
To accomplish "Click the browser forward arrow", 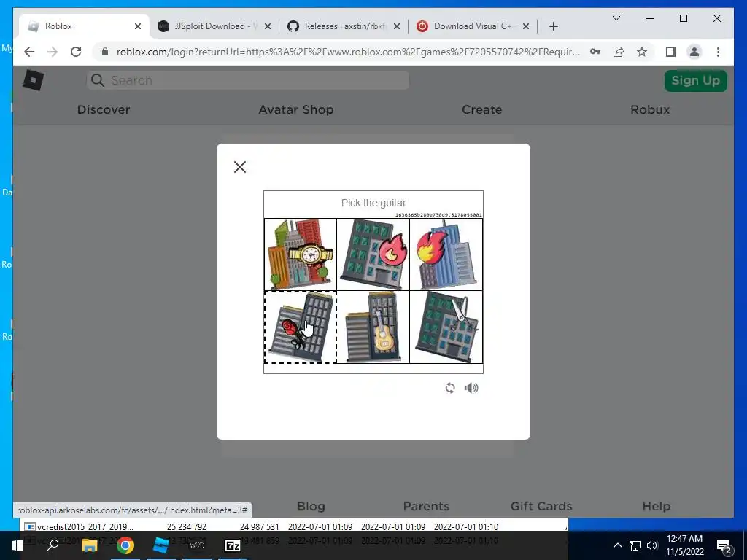I will (53, 52).
